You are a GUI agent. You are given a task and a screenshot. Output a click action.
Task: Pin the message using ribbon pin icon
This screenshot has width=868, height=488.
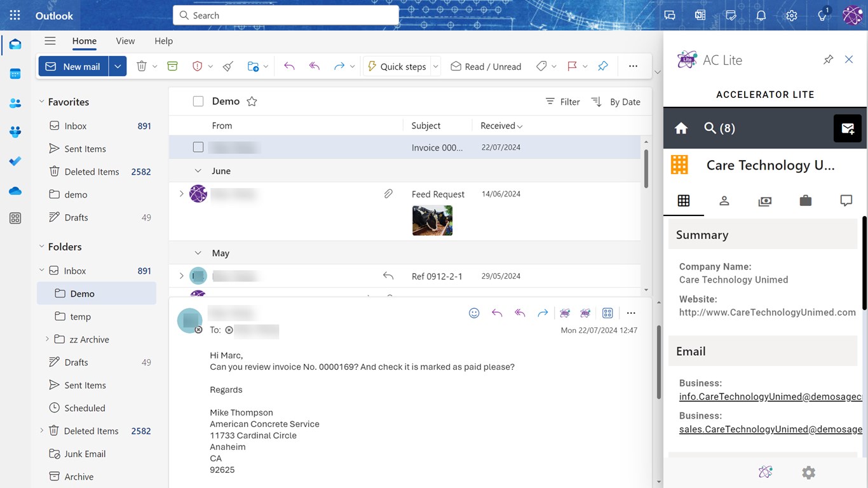603,66
